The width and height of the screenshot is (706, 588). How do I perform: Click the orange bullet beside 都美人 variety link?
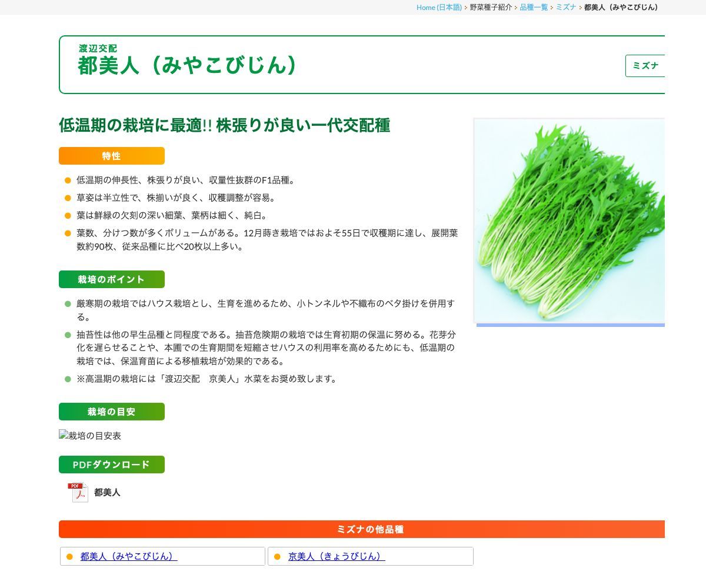click(x=69, y=556)
